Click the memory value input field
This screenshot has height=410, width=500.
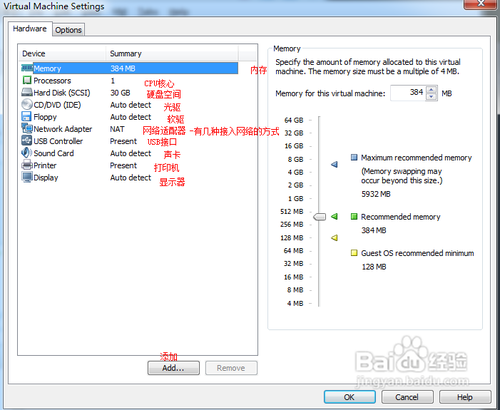point(408,93)
